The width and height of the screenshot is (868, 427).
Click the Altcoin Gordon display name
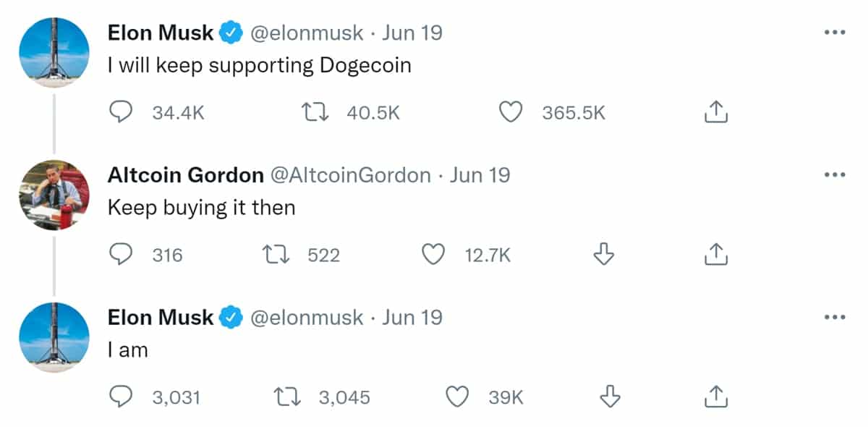pos(185,175)
